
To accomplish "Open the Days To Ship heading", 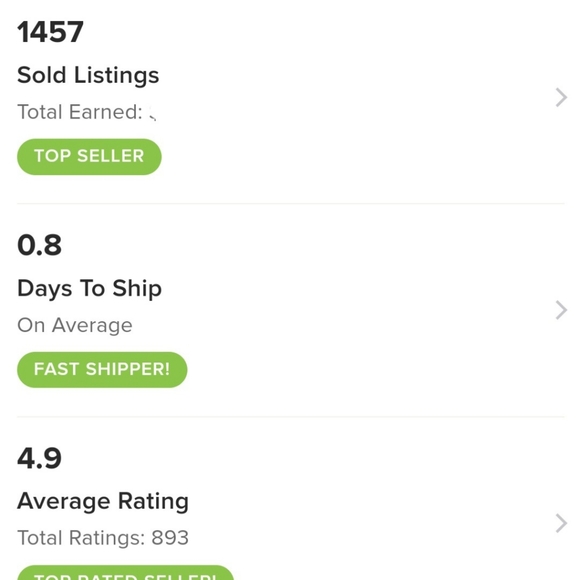I will click(x=90, y=289).
